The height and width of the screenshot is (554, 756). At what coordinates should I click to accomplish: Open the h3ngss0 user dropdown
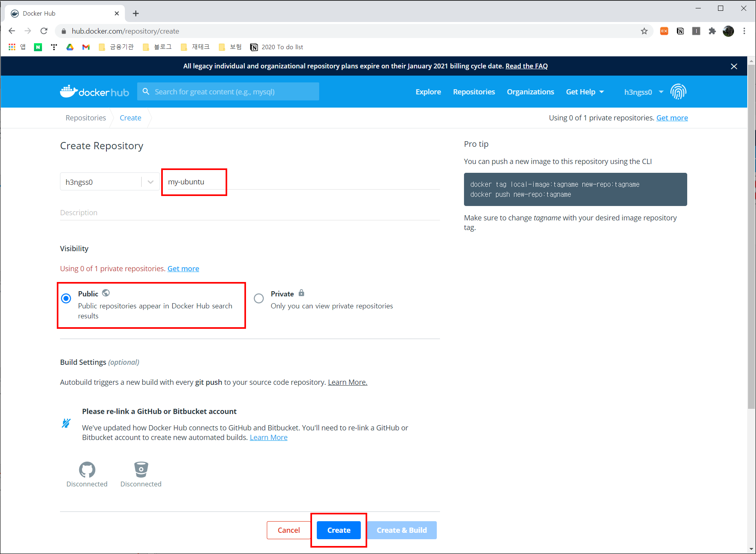[644, 92]
